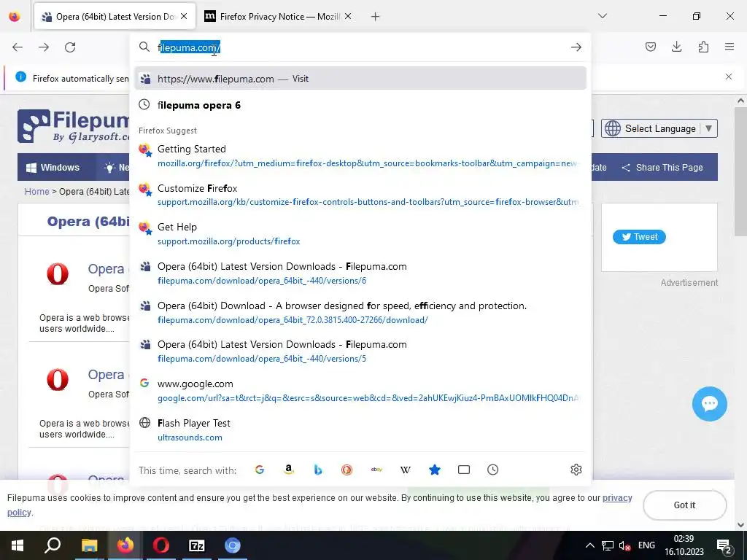The image size is (747, 560).
Task: Open the Extensions puzzle icon
Action: 703,47
